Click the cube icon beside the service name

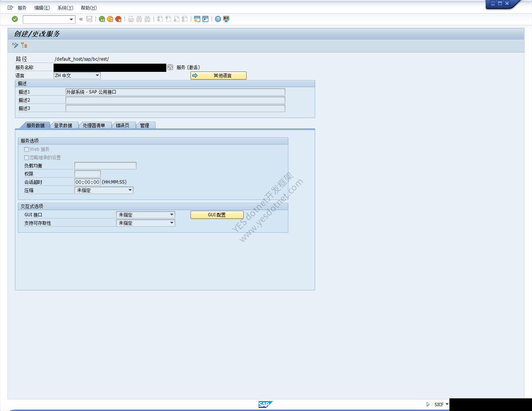[x=170, y=67]
